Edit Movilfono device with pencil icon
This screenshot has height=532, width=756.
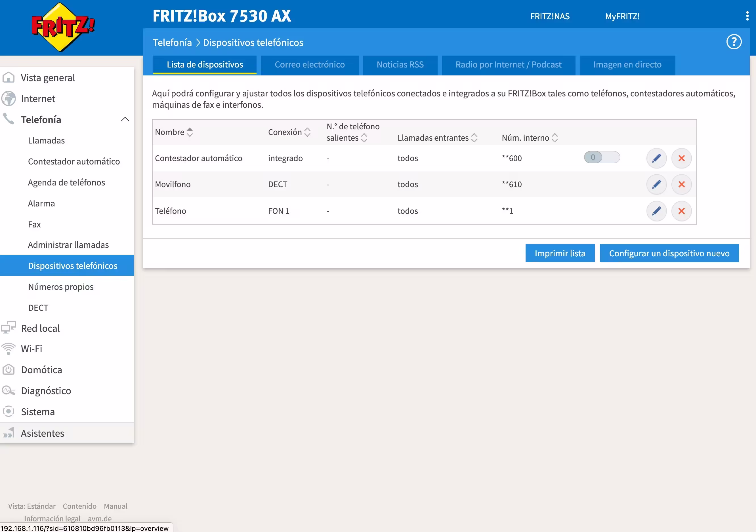656,184
